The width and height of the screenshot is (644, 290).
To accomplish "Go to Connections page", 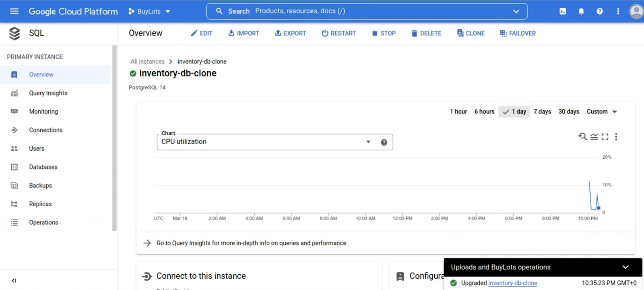I will coord(46,130).
